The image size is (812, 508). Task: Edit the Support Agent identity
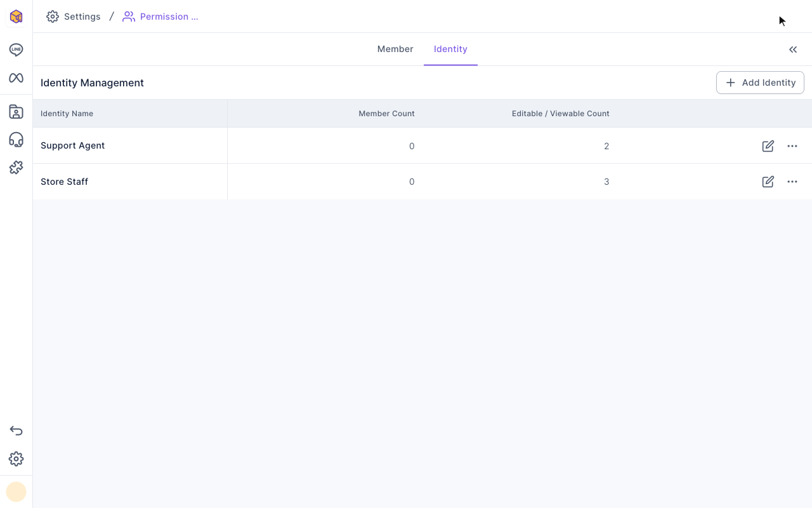(768, 146)
